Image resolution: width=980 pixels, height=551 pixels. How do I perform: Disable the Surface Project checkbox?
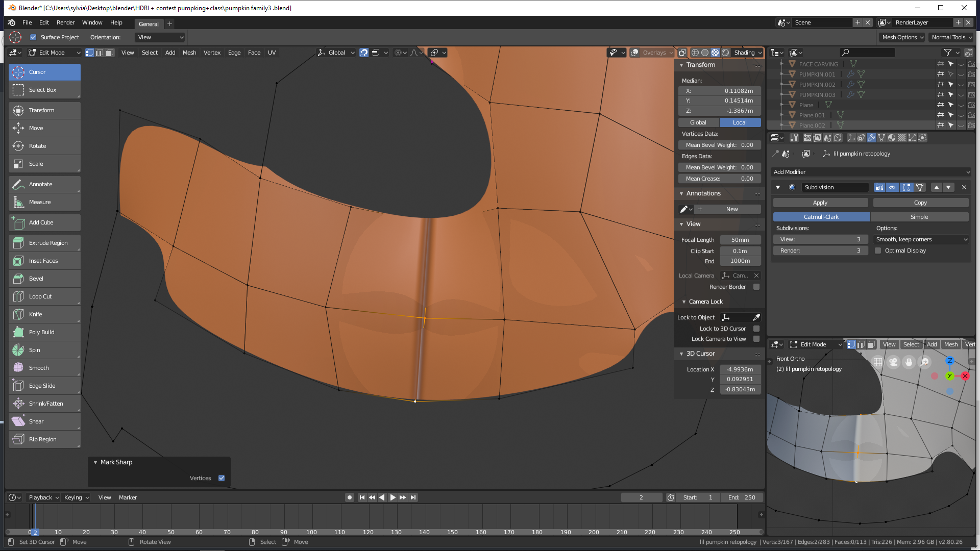tap(33, 37)
